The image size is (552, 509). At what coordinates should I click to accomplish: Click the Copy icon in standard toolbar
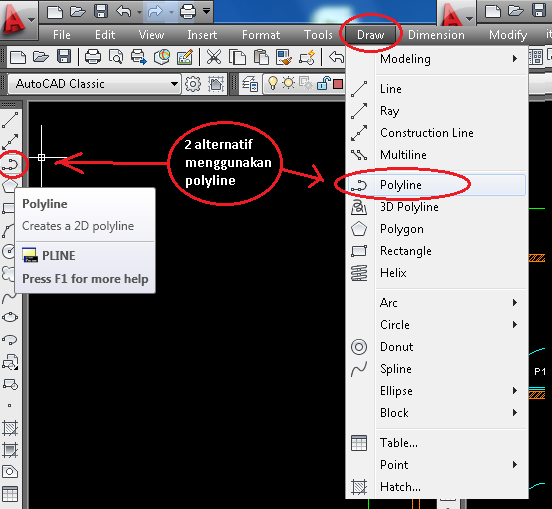[x=237, y=57]
